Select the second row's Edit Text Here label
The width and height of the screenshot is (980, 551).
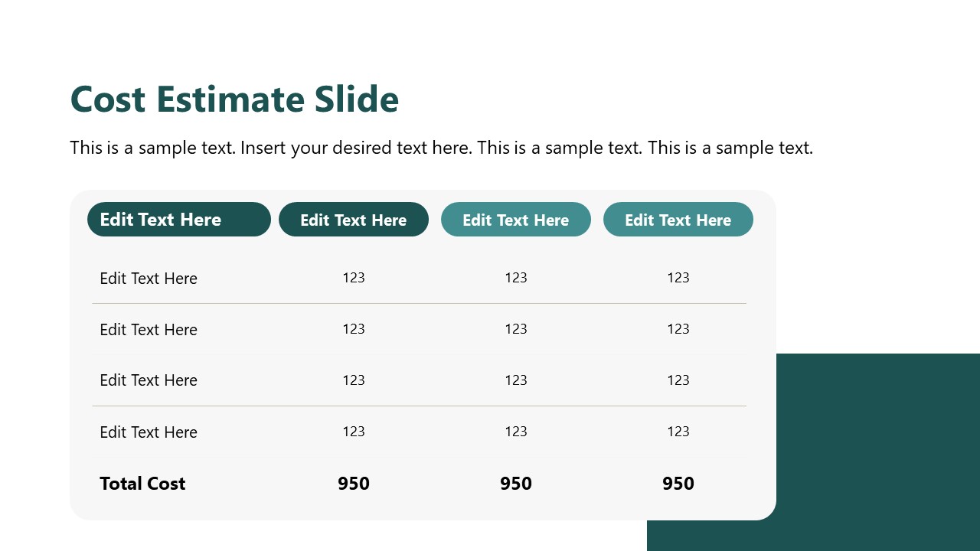149,330
